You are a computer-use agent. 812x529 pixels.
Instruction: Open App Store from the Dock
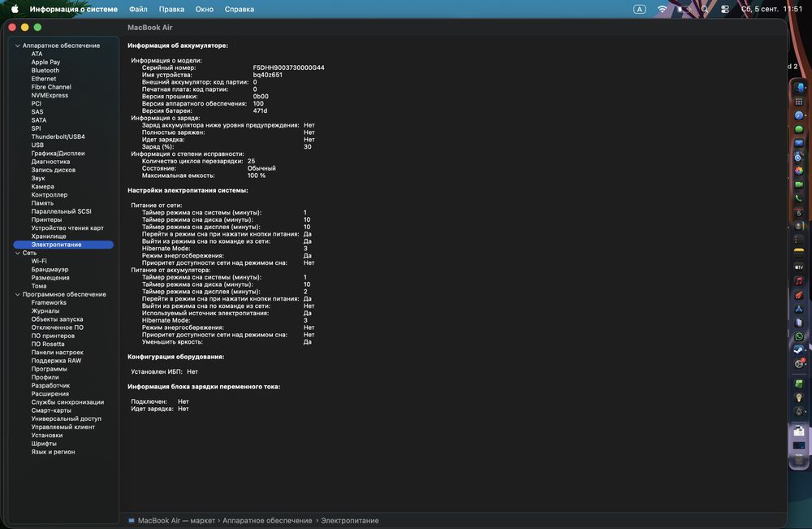pos(799,309)
